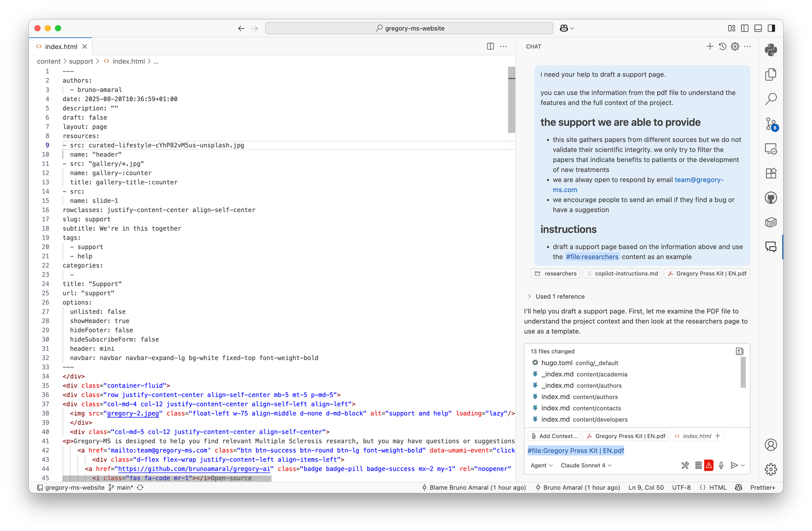Click the ellipsis breadcrumb after index.html
This screenshot has width=812, height=531.
click(x=156, y=61)
